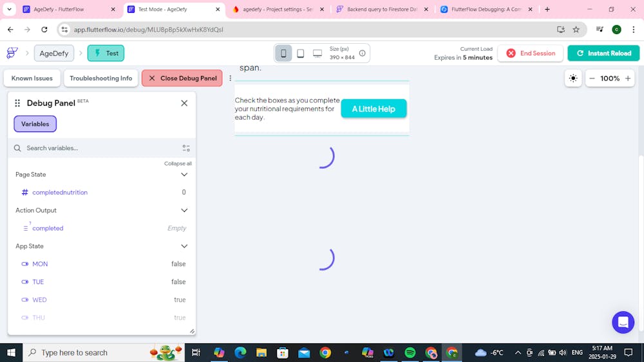644x362 pixels.
Task: Switch to the agedefy Project settings tab
Action: click(x=278, y=9)
